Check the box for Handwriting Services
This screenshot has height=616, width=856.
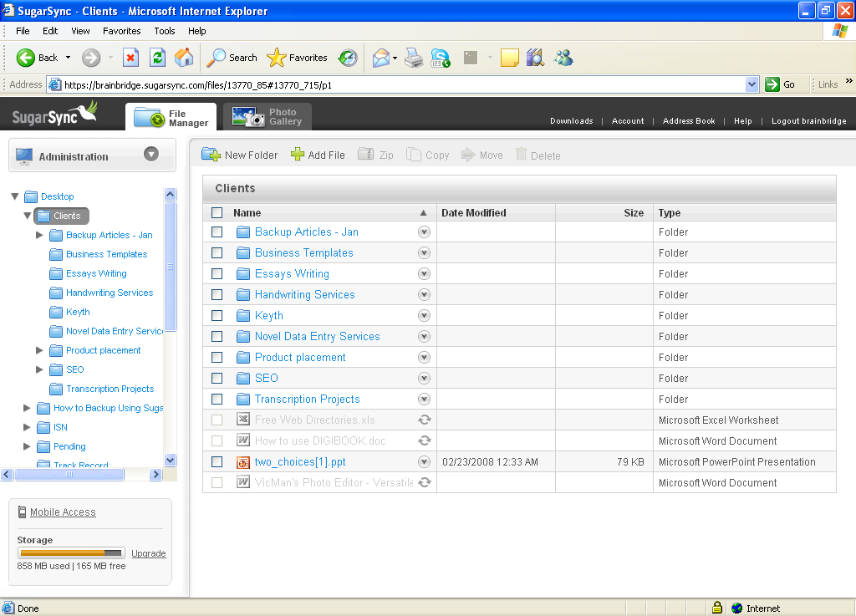217,295
